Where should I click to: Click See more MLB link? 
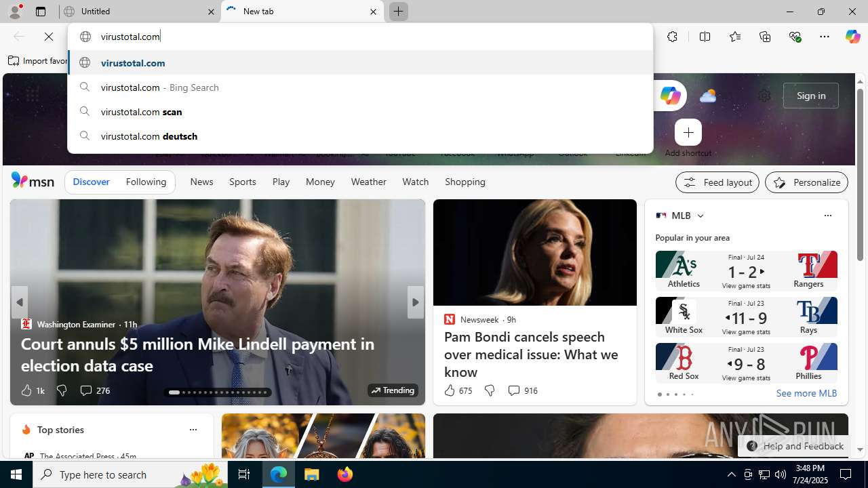click(806, 393)
